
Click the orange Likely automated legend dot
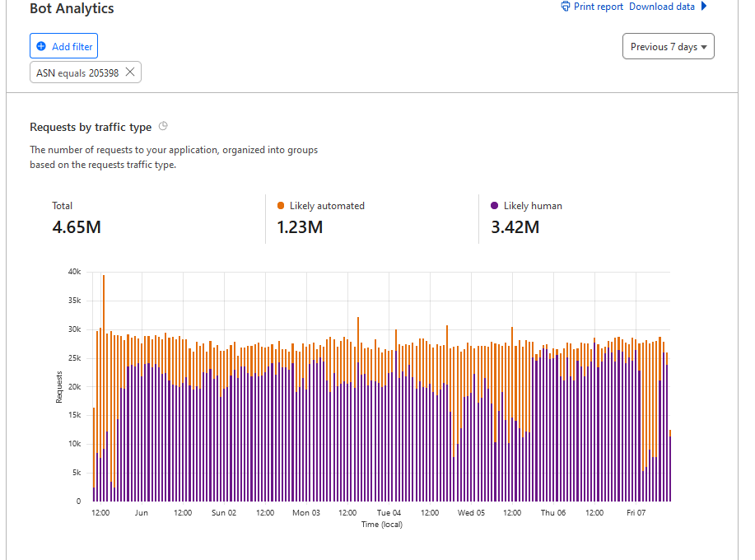[x=281, y=206]
